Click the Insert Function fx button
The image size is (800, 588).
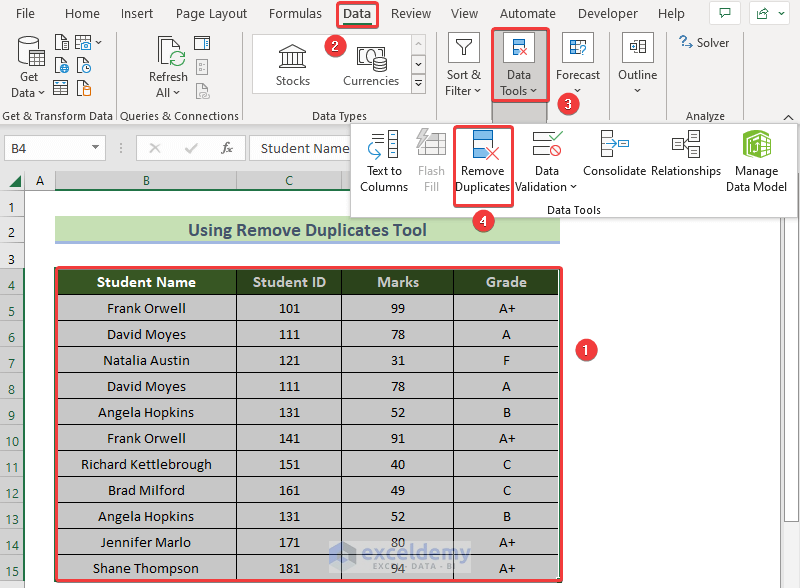click(x=227, y=148)
